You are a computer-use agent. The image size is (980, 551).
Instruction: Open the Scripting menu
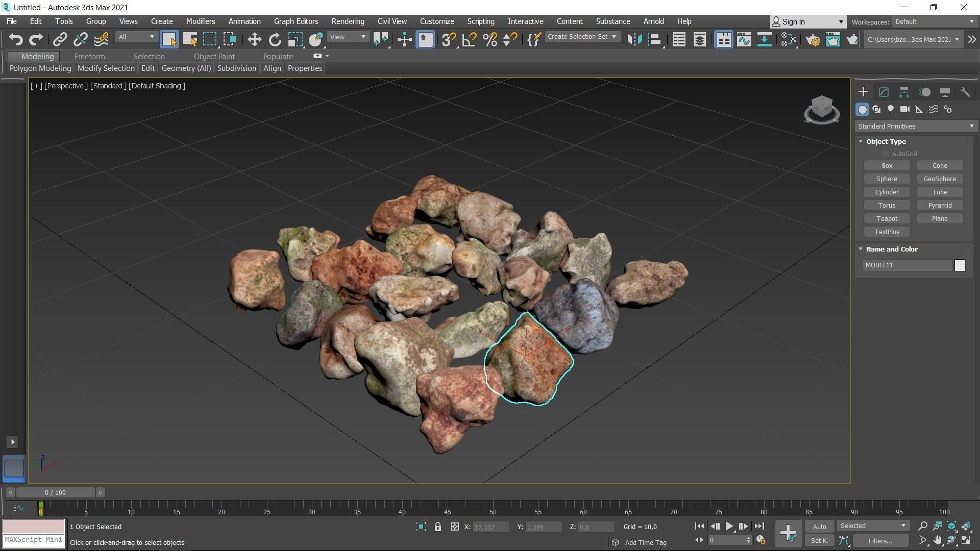click(480, 21)
